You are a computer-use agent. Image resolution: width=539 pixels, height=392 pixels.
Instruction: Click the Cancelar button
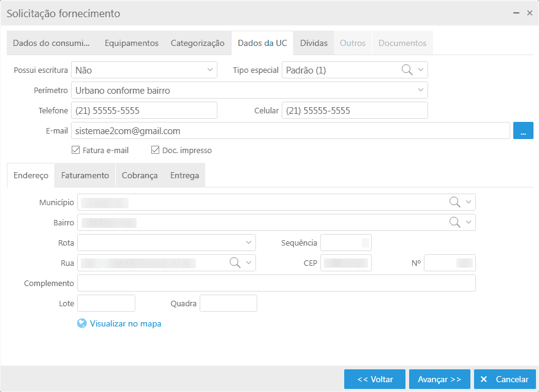coord(505,379)
